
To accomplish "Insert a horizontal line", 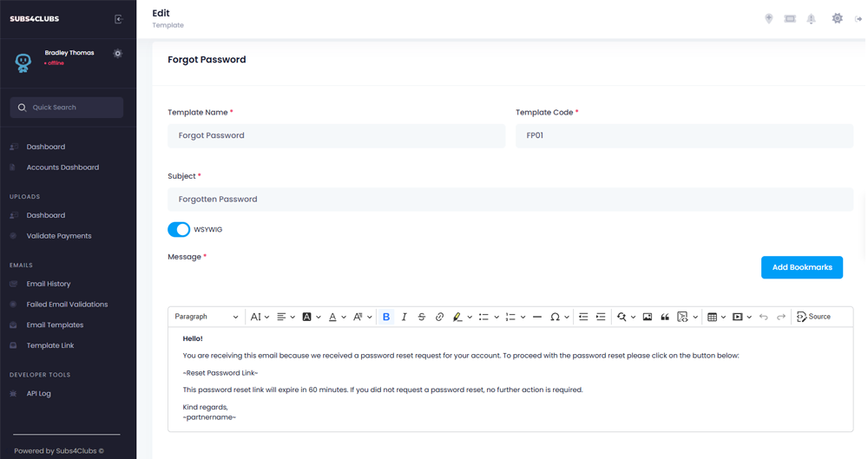I will tap(537, 318).
